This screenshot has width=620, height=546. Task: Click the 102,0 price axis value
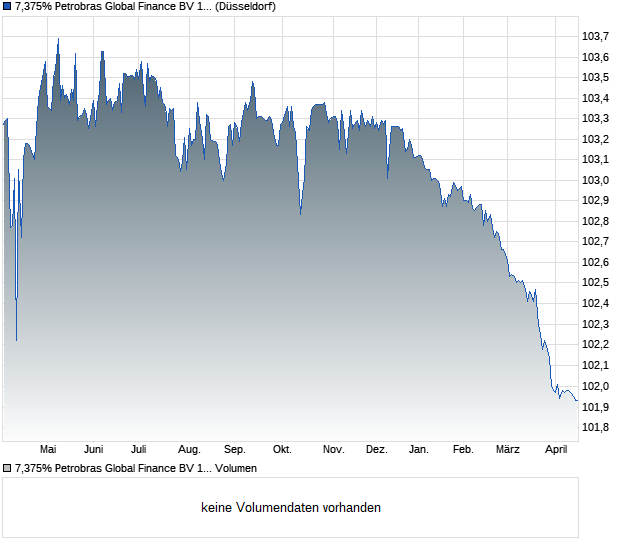595,386
